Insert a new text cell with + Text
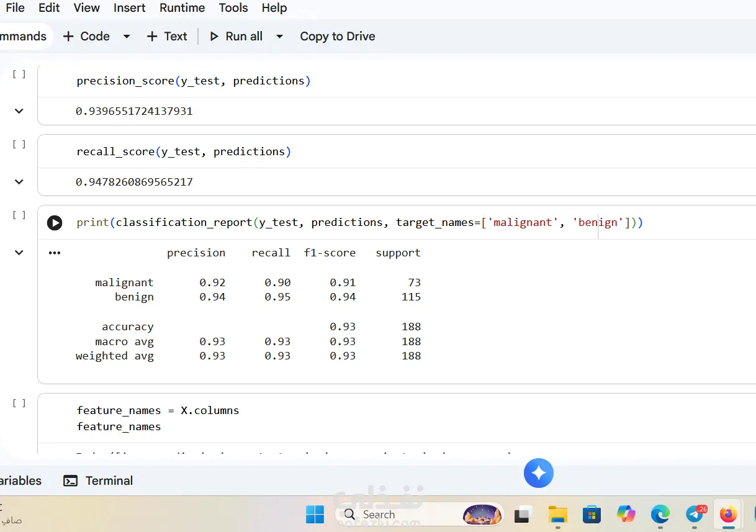The width and height of the screenshot is (756, 532). [x=166, y=36]
